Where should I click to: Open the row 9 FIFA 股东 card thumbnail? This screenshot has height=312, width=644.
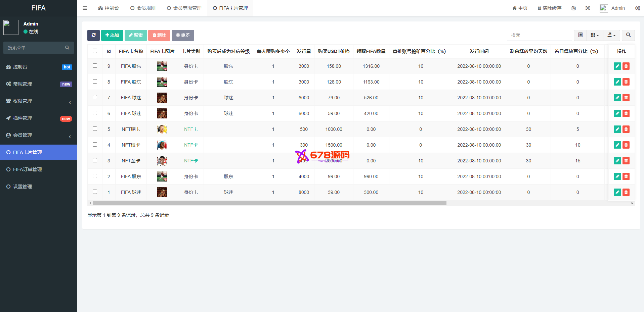(162, 66)
